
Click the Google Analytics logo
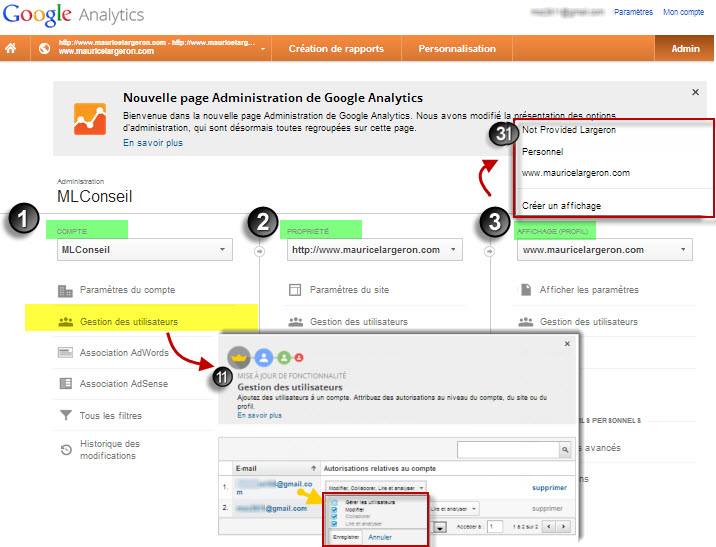tap(73, 15)
